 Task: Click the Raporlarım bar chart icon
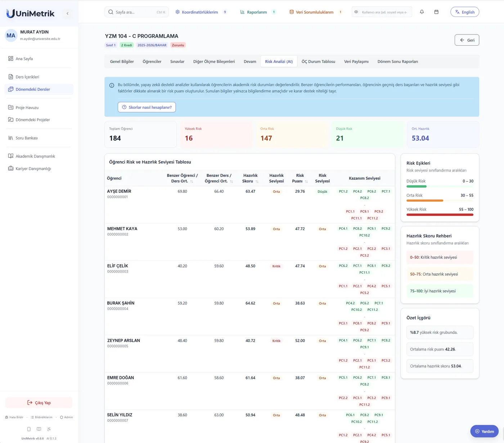click(x=243, y=12)
